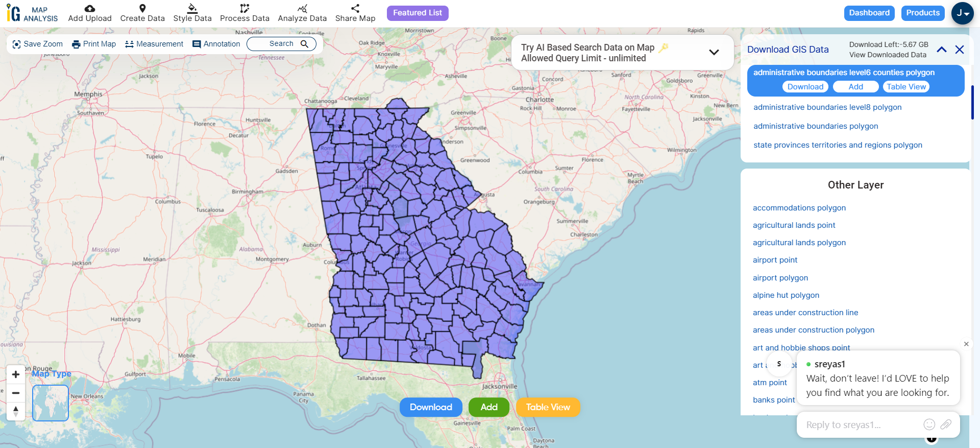980x448 pixels.
Task: Click the magnifier icon in the Search box
Action: 305,44
